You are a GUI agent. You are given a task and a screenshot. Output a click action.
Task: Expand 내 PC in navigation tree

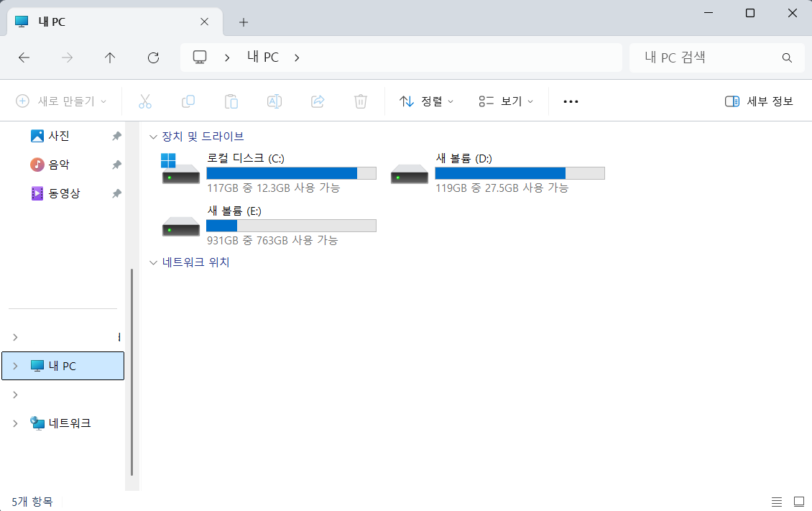pos(15,366)
